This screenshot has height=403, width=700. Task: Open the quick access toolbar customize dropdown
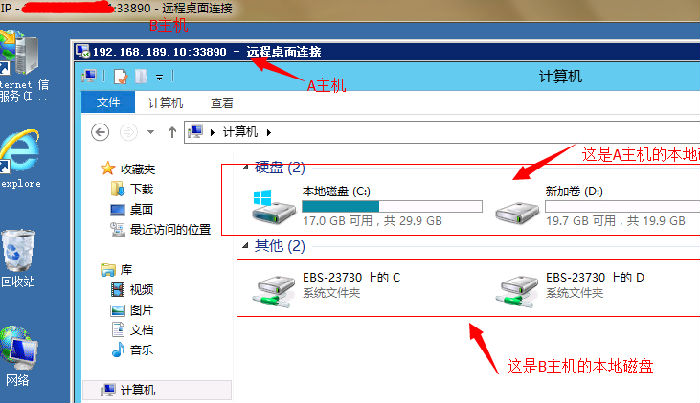coord(159,77)
